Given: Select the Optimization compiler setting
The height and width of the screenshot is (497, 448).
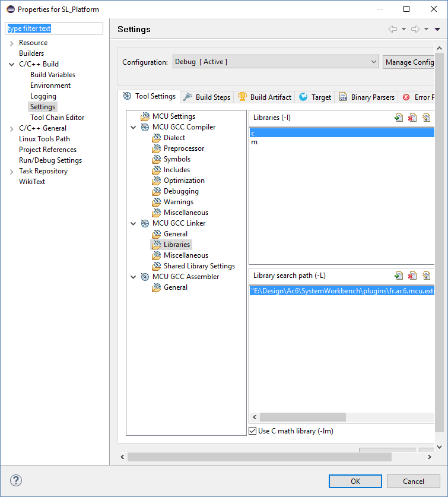Looking at the screenshot, I should (184, 181).
